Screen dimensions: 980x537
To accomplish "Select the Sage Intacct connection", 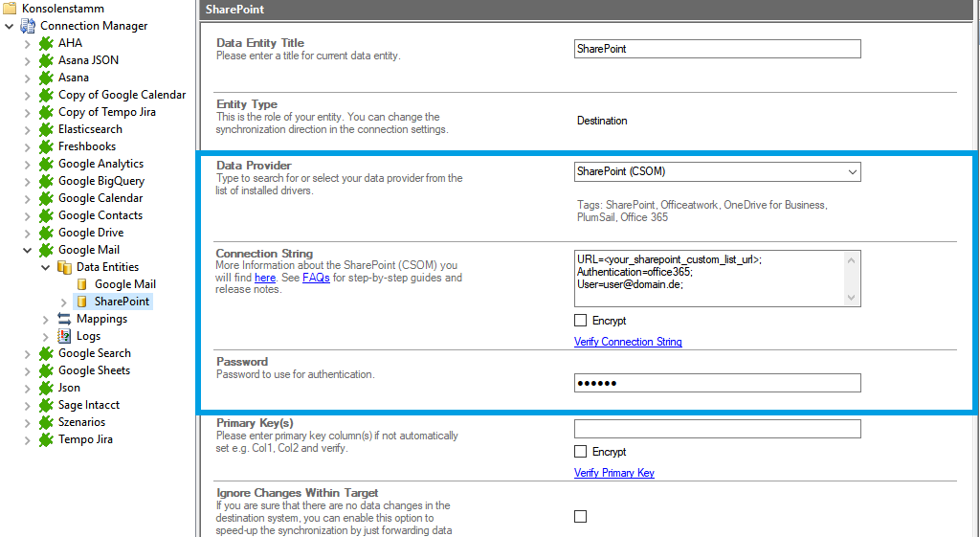I will click(88, 405).
